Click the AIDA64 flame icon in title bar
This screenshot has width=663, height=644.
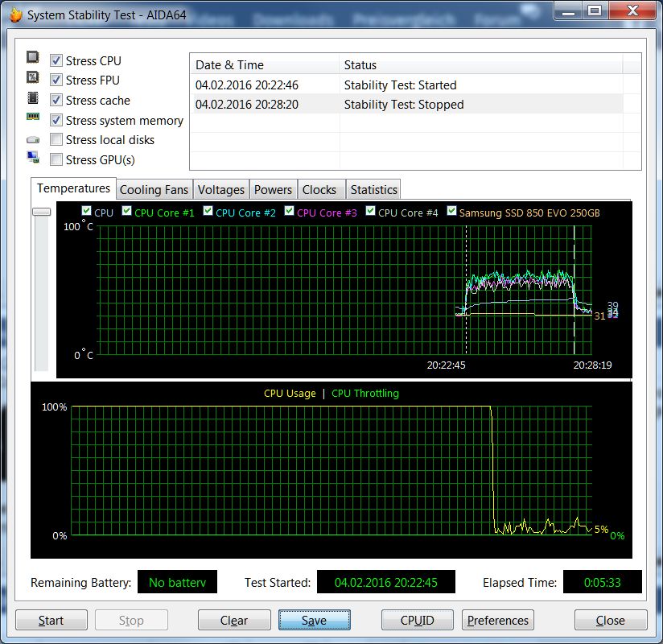click(x=15, y=14)
